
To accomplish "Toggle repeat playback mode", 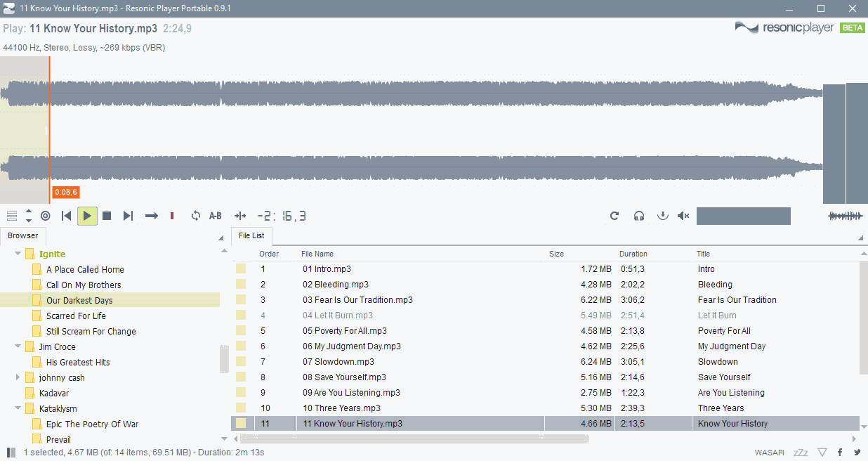I will point(195,216).
